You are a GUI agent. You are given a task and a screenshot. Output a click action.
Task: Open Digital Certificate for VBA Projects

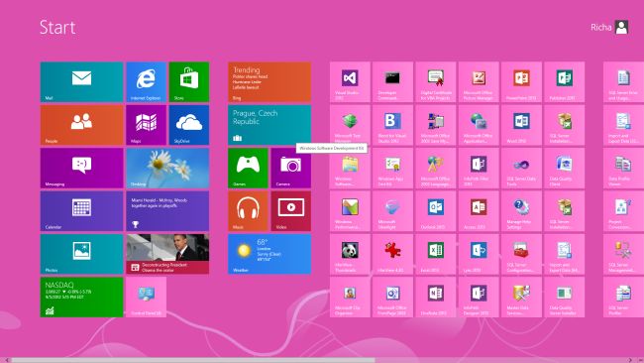point(435,81)
